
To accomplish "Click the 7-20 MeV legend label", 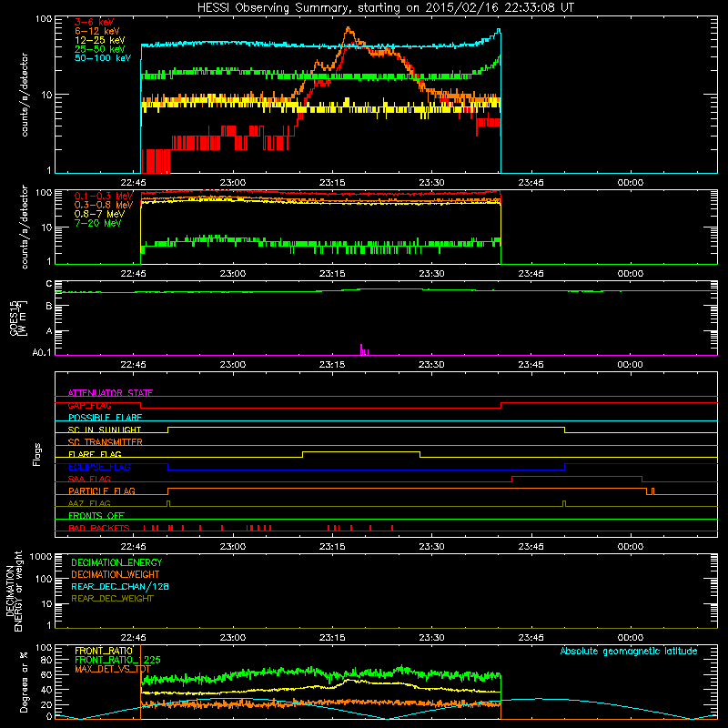I will coord(98,223).
